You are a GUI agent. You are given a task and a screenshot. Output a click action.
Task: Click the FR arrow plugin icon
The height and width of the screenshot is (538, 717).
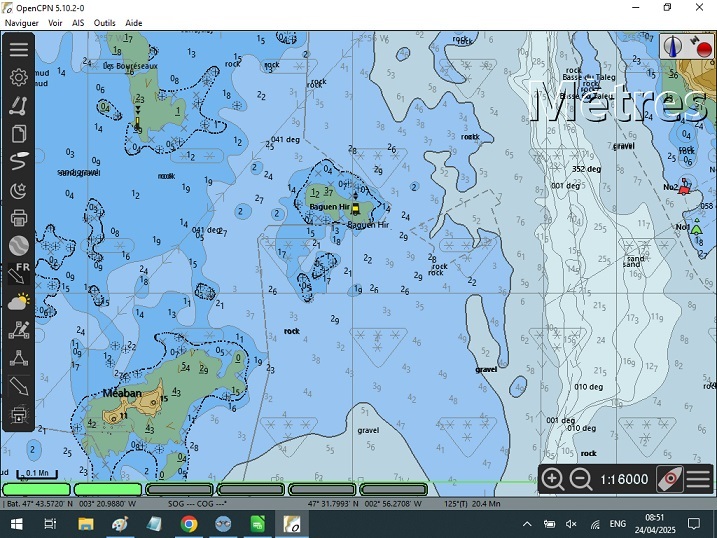[x=19, y=274]
